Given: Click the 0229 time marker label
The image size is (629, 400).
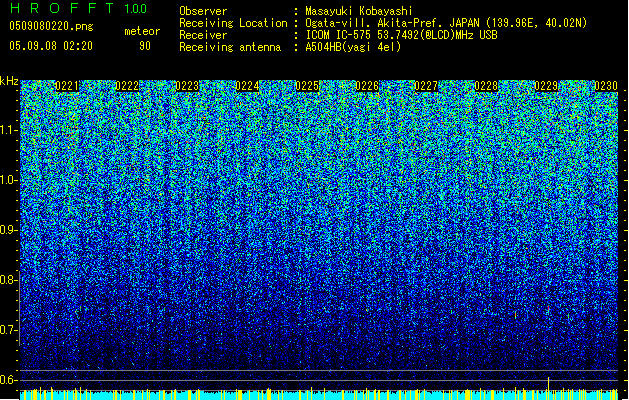Looking at the screenshot, I should point(546,86).
